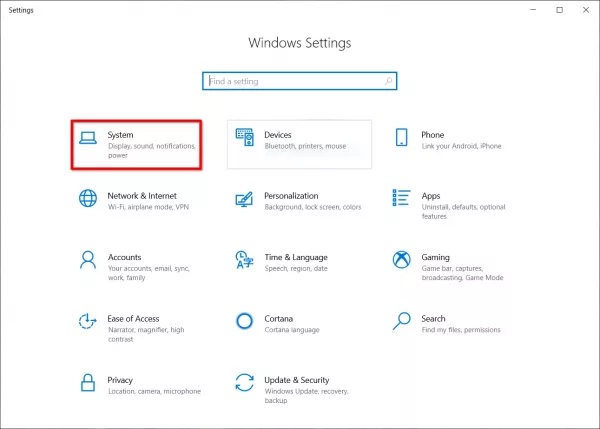Screen dimensions: 600x429
Task: Click 'Speech, region, date' description
Action: 296,269
